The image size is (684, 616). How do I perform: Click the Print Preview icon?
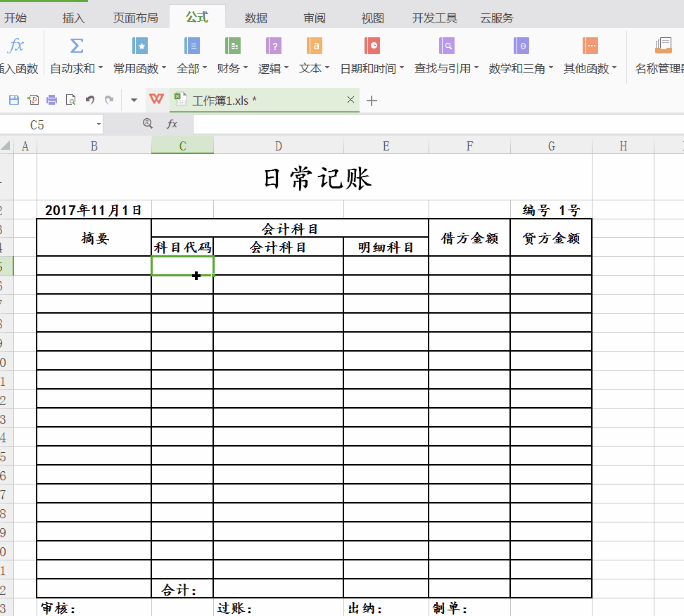pyautogui.click(x=70, y=100)
